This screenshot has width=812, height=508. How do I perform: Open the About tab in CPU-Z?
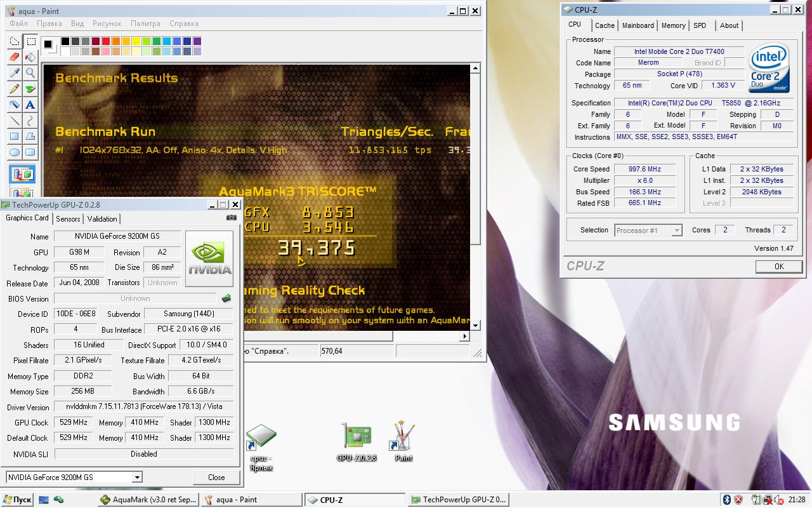729,25
